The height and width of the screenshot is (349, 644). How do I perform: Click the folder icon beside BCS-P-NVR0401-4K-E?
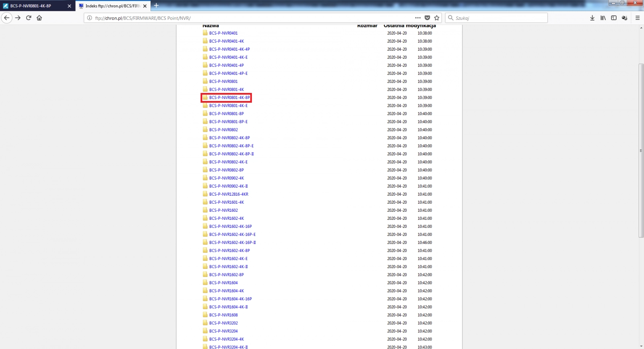tap(205, 57)
